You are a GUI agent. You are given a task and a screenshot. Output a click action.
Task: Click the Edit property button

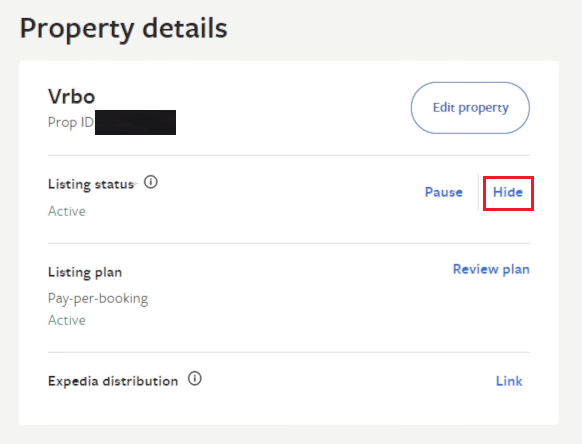(470, 108)
